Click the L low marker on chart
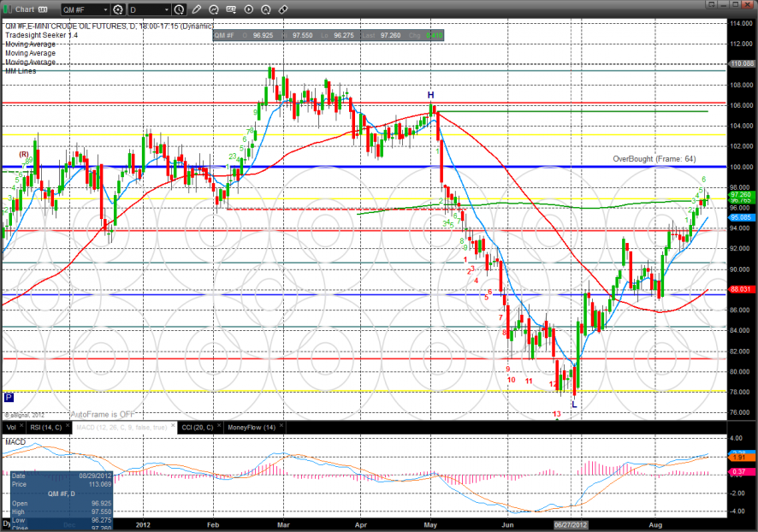 [x=574, y=405]
